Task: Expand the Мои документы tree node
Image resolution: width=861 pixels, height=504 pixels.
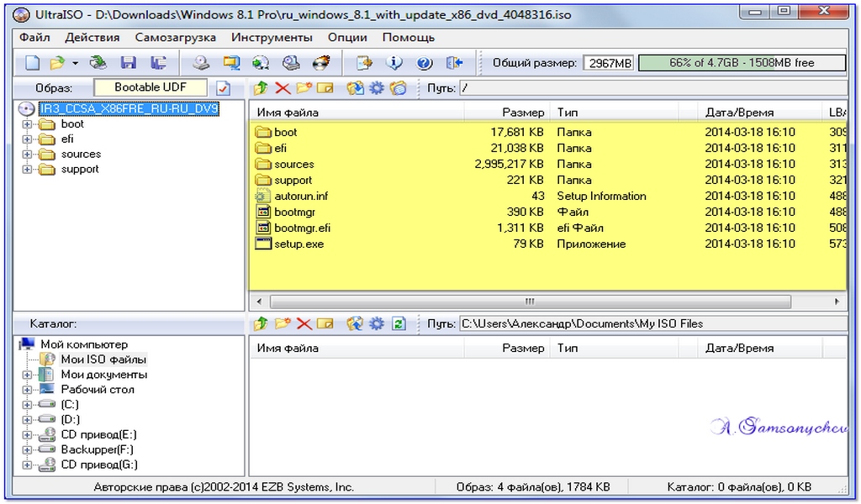Action: coord(27,375)
